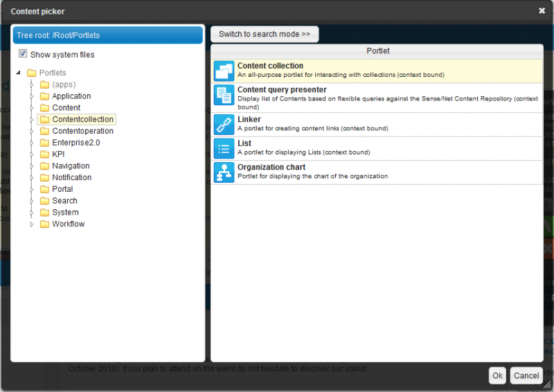Select the Workflow tree label
This screenshot has width=554, height=392.
click(68, 224)
